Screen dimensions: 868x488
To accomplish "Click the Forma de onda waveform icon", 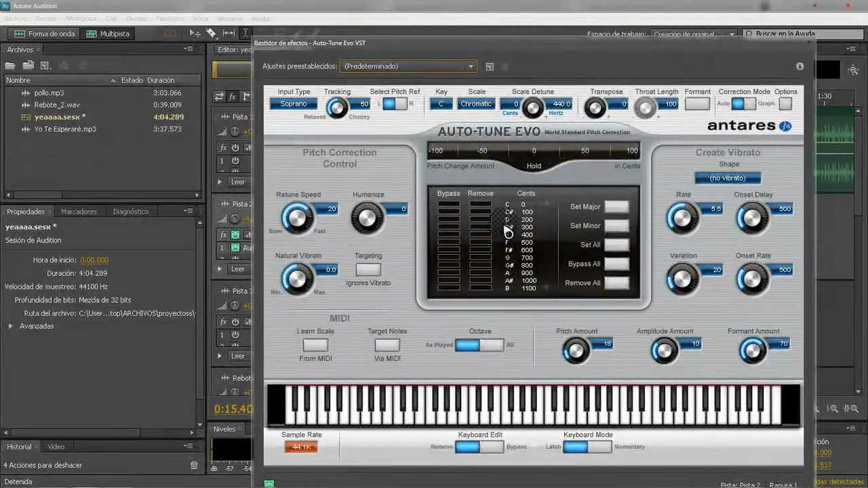I will coord(20,33).
